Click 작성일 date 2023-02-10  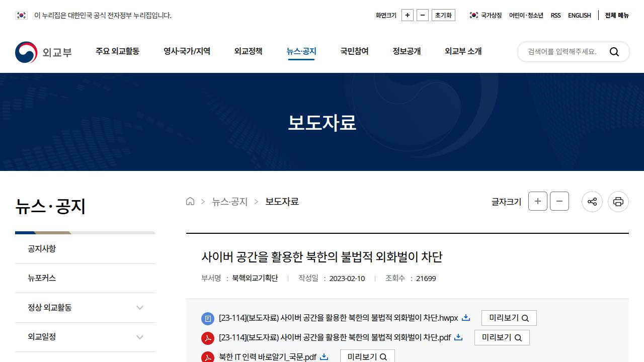pos(347,279)
